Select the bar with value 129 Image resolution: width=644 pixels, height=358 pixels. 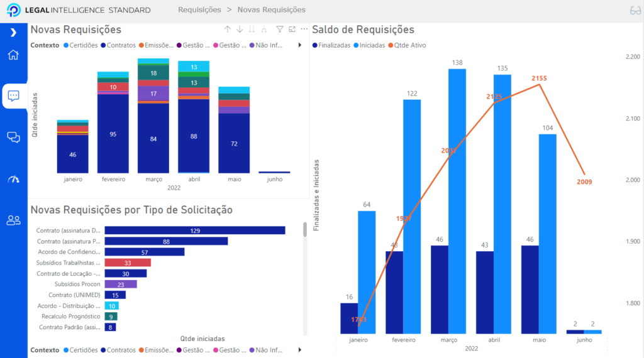tap(194, 231)
